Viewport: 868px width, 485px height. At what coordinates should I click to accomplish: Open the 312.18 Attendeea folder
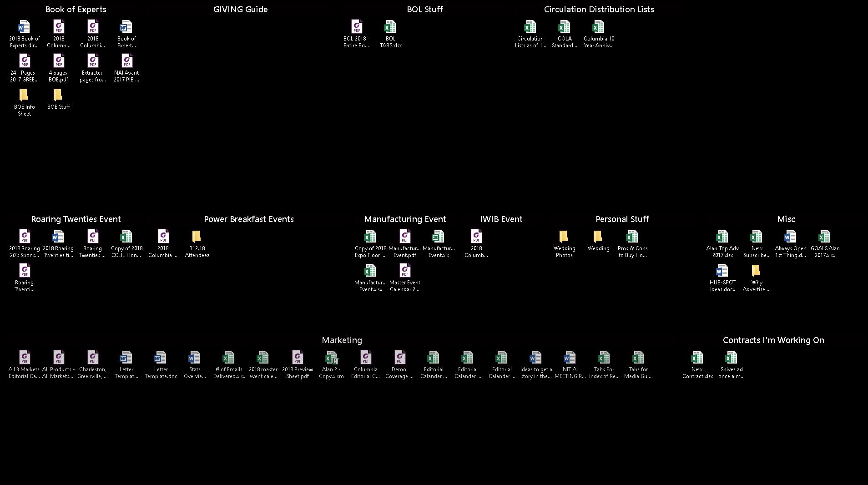point(197,243)
